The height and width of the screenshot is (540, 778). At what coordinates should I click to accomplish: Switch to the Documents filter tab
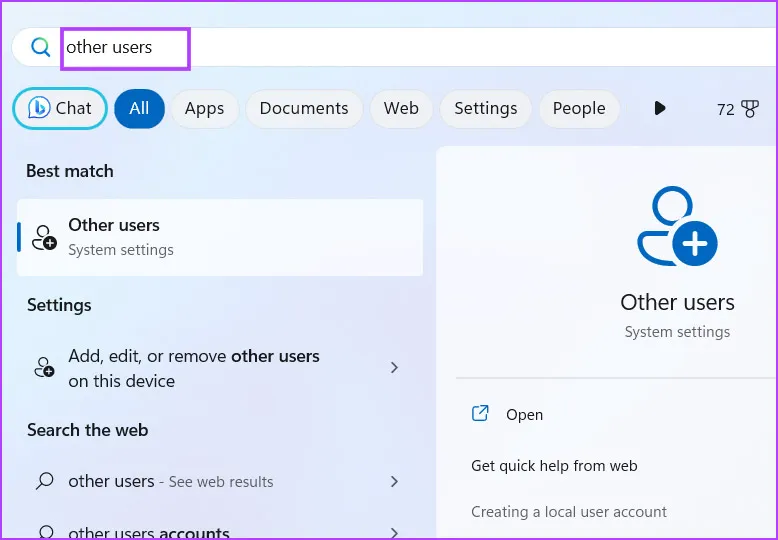[304, 108]
